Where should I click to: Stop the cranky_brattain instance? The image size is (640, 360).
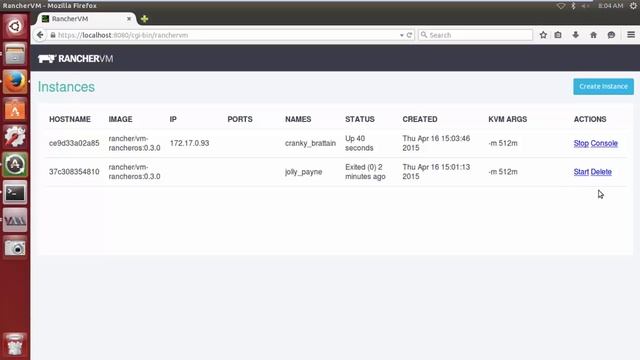tap(581, 143)
